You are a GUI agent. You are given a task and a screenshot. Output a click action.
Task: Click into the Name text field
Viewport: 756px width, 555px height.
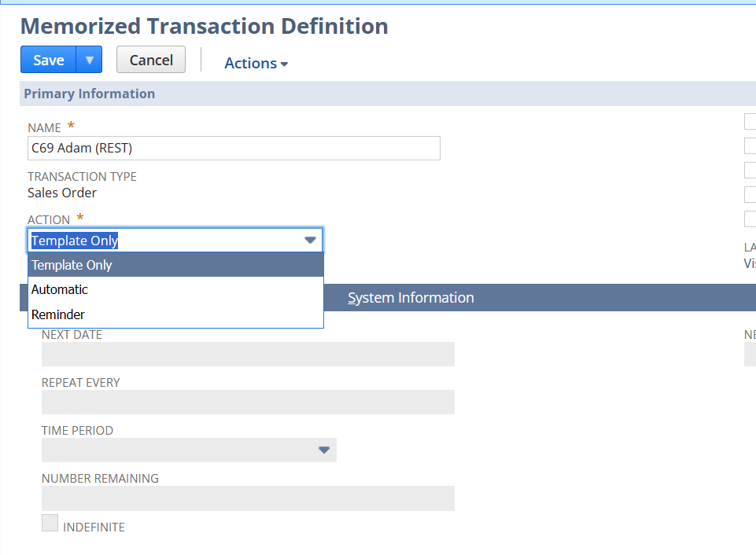[234, 148]
